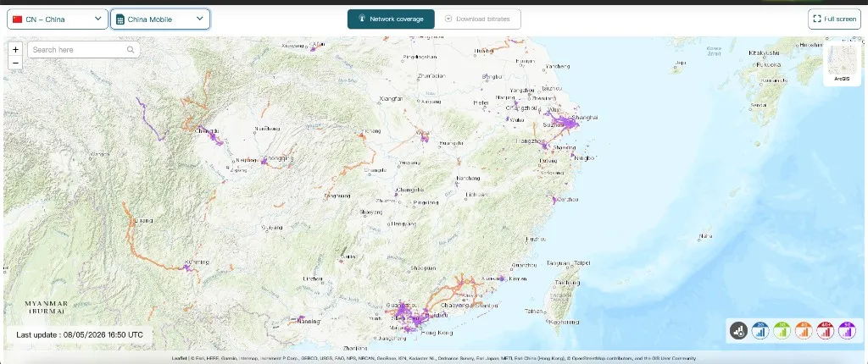Click the SIM card icon beside China Mobile
This screenshot has height=364, width=868.
(120, 19)
